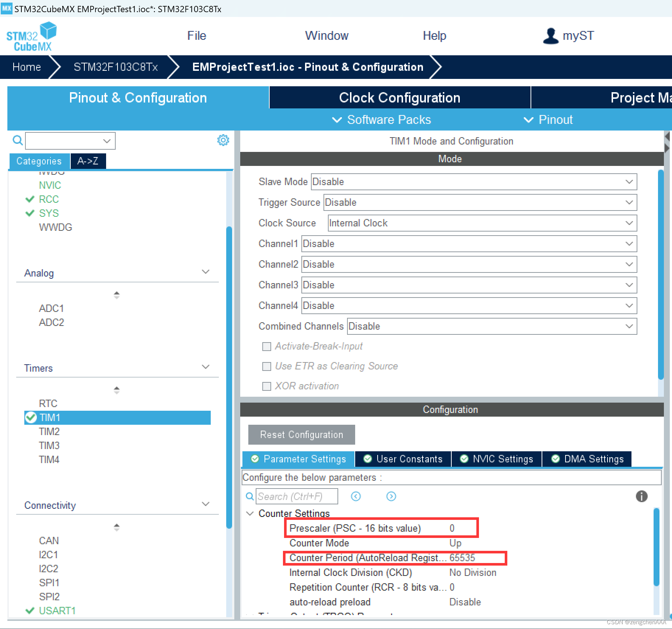Open the Channel2 dropdown

[469, 264]
